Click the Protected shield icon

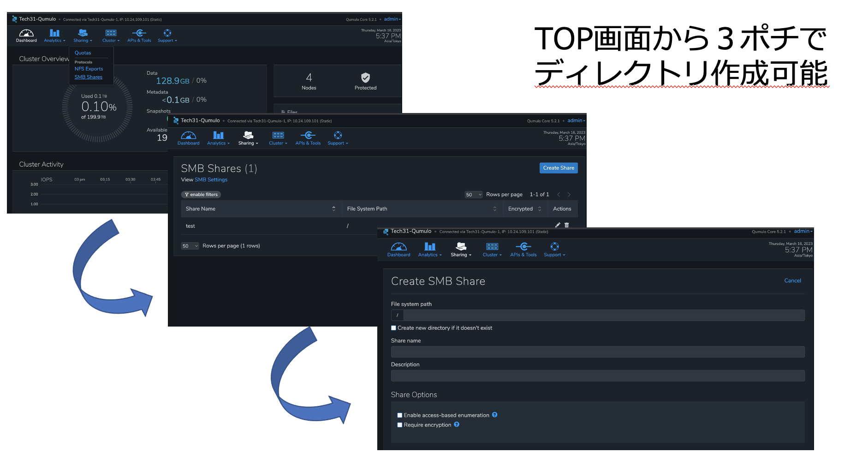click(x=365, y=77)
